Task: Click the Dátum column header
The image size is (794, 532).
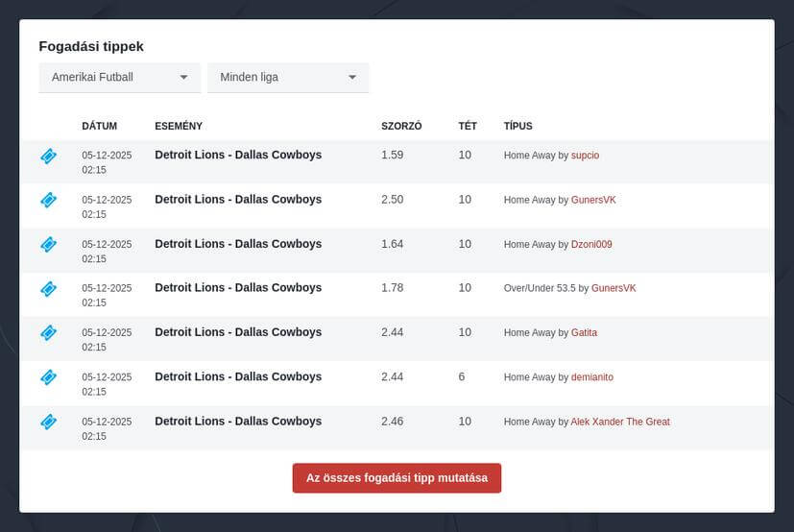Action: (100, 126)
